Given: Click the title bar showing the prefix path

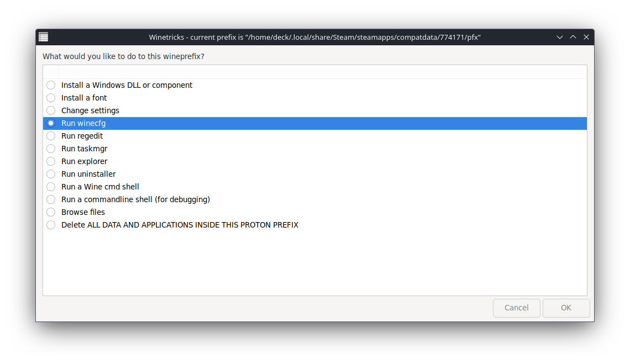Looking at the screenshot, I should 314,37.
